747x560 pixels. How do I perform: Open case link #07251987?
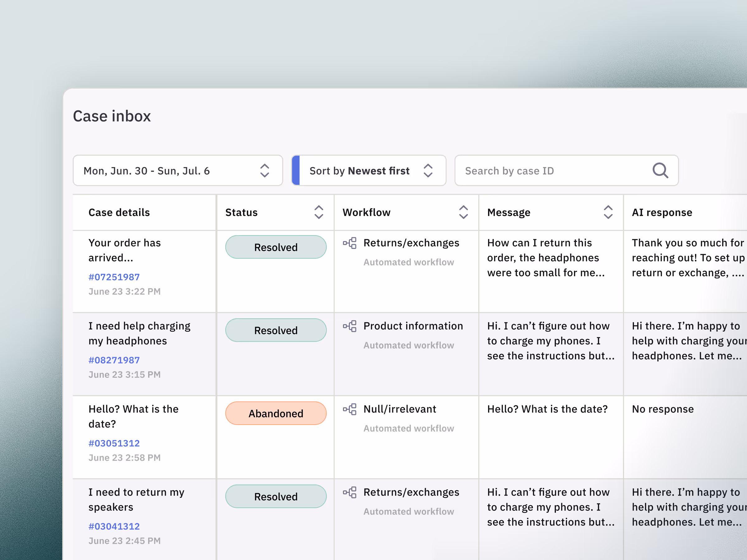pos(114,277)
